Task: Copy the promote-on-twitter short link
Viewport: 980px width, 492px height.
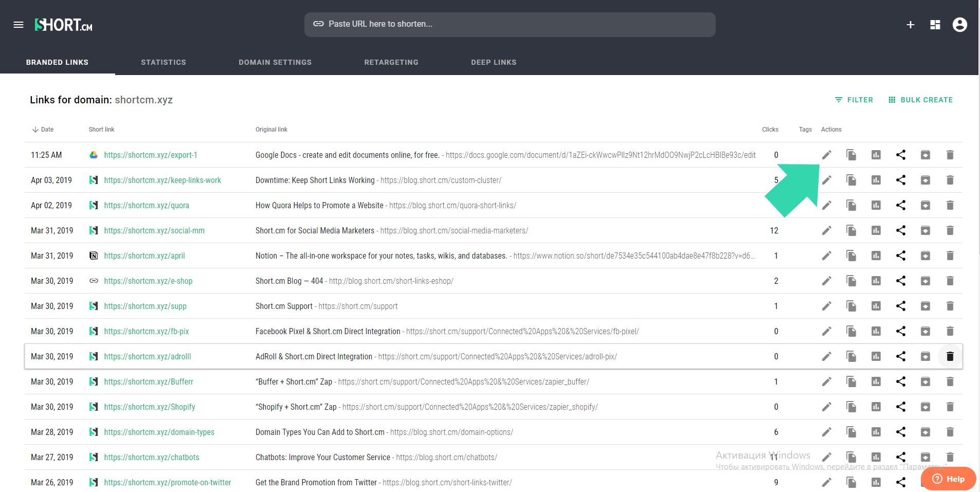Action: point(851,482)
